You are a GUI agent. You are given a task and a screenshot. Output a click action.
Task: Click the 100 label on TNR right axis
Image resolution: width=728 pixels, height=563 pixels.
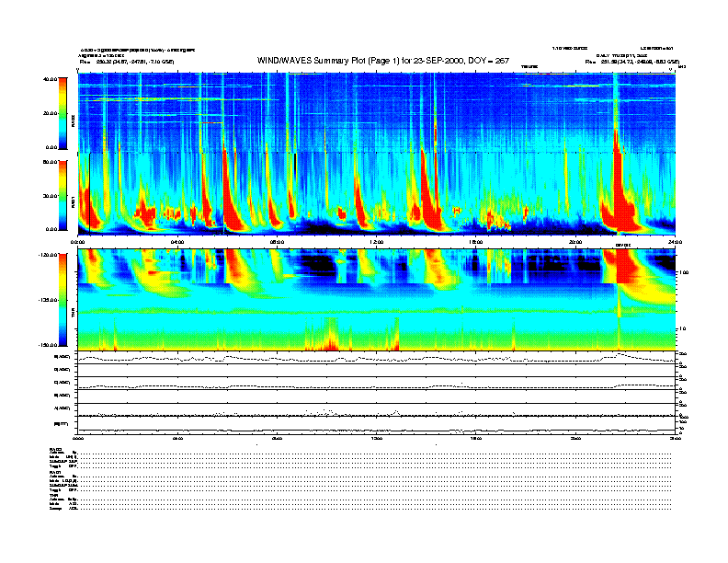click(684, 272)
